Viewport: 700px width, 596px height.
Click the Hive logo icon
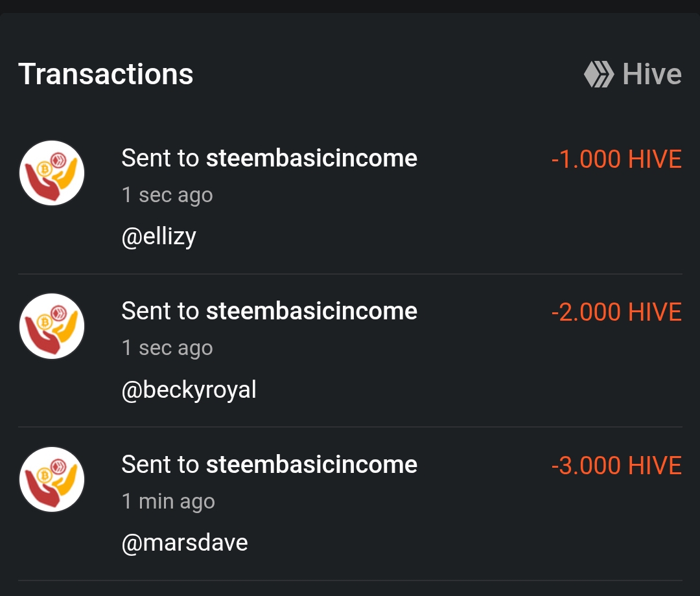pyautogui.click(x=598, y=74)
